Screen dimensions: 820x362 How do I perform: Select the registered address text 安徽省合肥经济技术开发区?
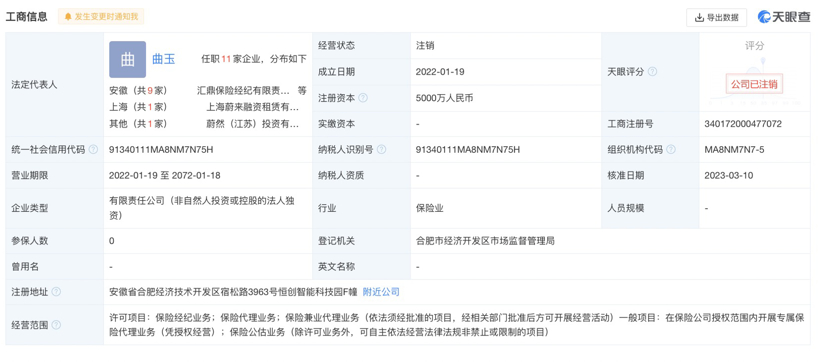click(x=234, y=292)
